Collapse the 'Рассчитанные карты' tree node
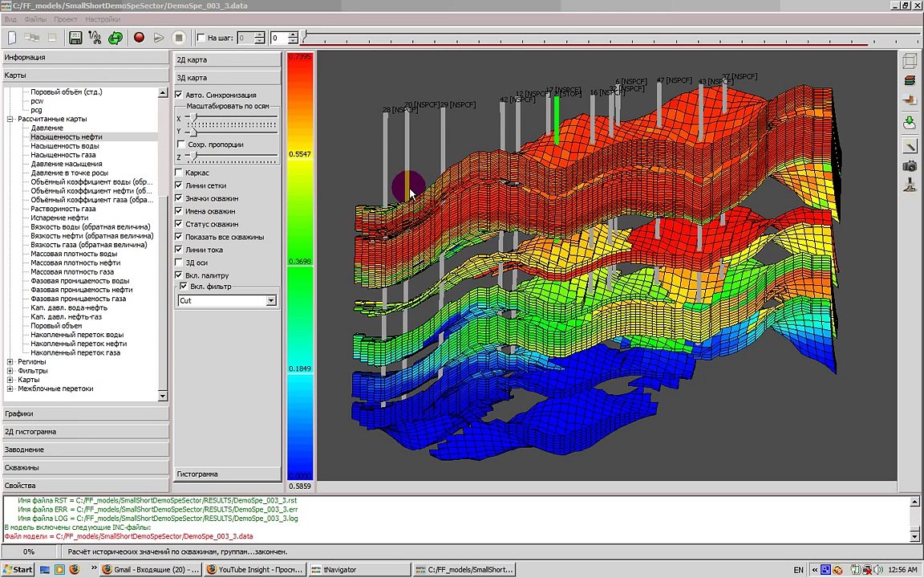 (10, 119)
